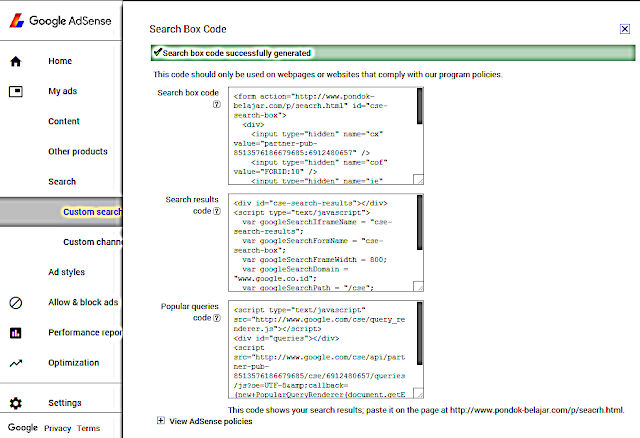Open the Home menu item
640x438 pixels.
[60, 61]
